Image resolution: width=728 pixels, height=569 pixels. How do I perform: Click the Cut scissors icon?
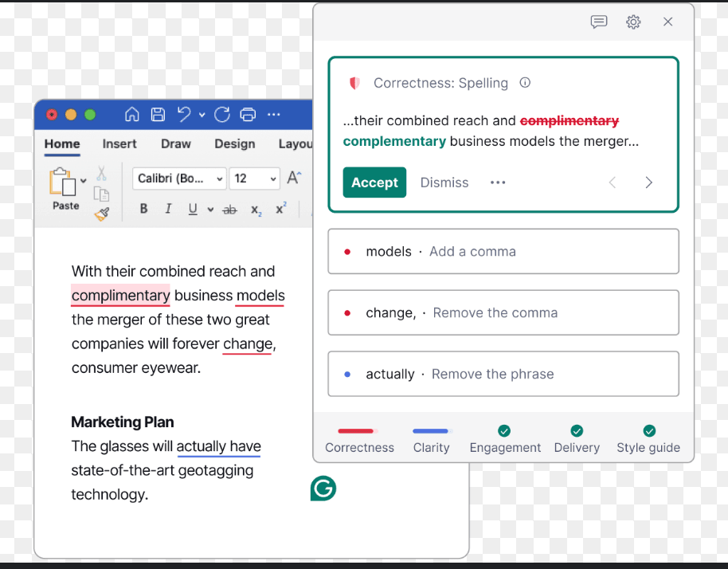click(x=101, y=173)
